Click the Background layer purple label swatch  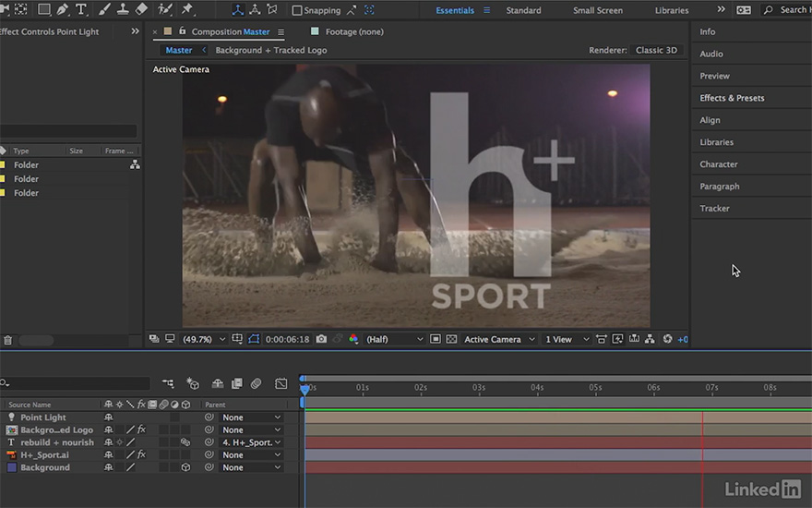[x=11, y=467]
